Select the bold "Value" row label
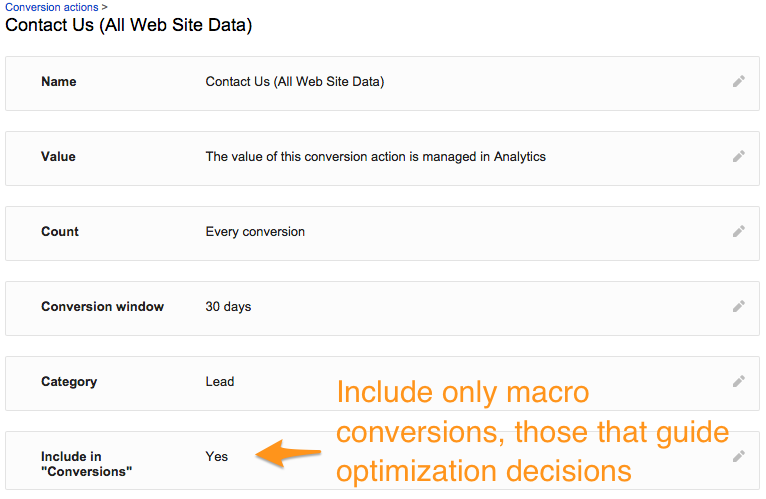The height and width of the screenshot is (499, 766). click(58, 156)
